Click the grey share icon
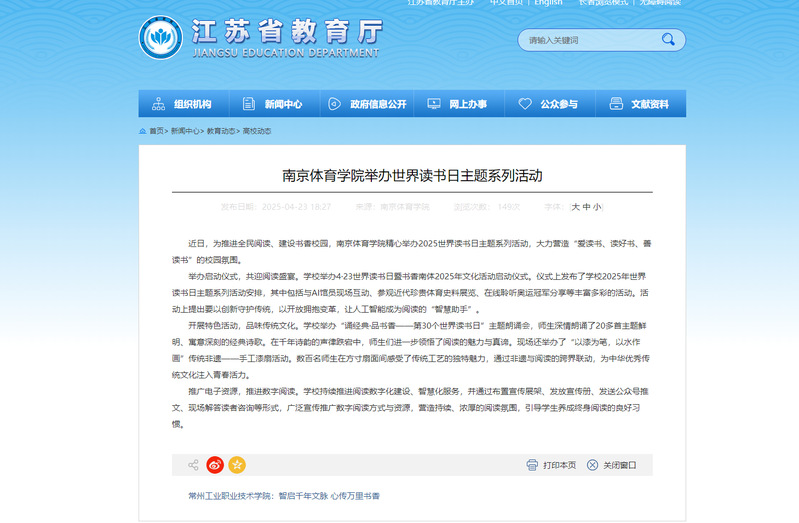 (x=193, y=465)
